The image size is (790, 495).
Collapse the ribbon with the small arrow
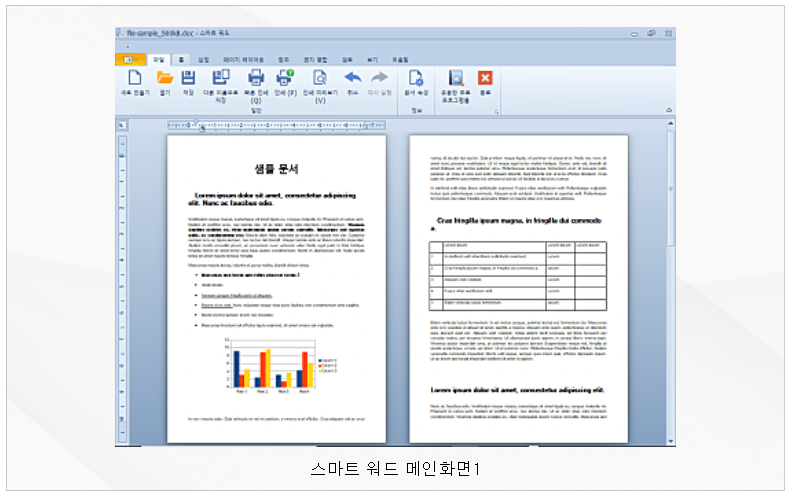point(669,109)
